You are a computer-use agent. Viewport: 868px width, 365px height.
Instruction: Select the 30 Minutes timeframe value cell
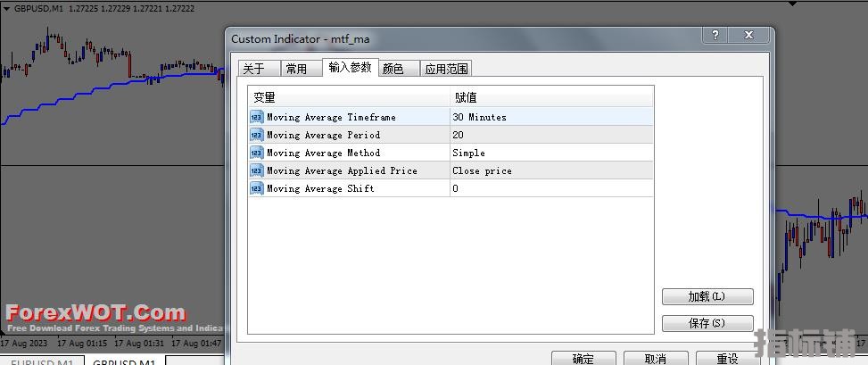coord(550,117)
